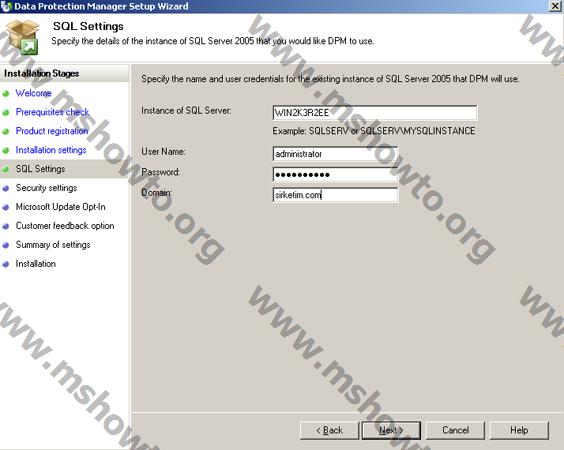Click the Back button
Viewport: 564px width, 450px height.
point(329,430)
